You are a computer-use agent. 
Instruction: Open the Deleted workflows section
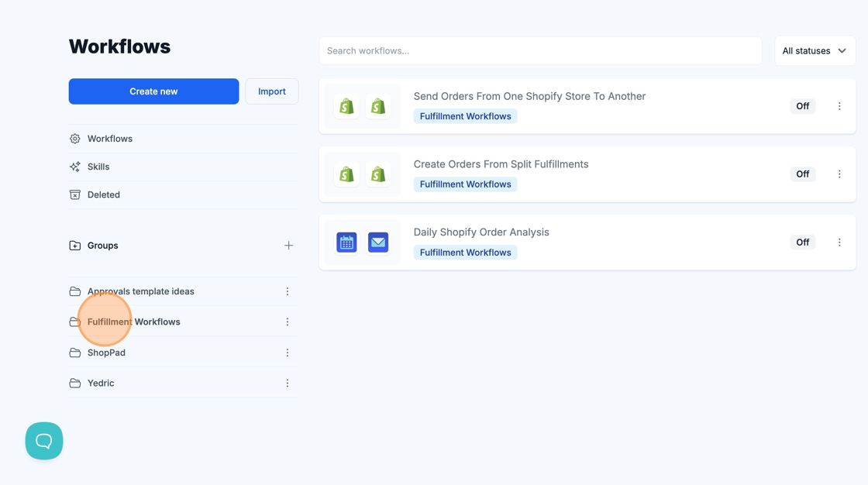[x=103, y=194]
